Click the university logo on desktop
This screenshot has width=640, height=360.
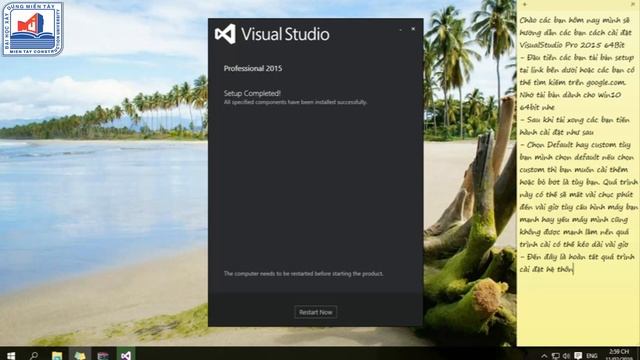tap(33, 29)
